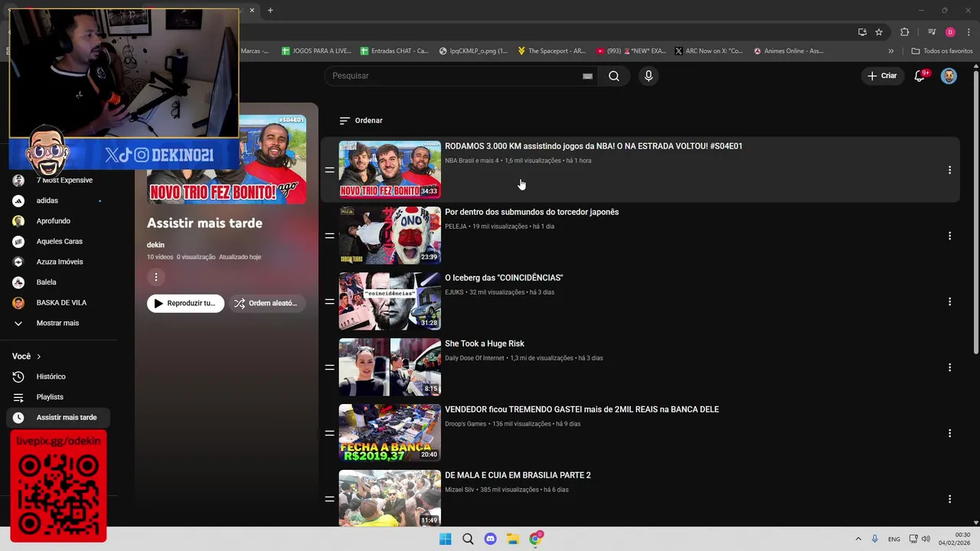Click the Criar button
The width and height of the screenshot is (980, 551).
click(x=881, y=76)
